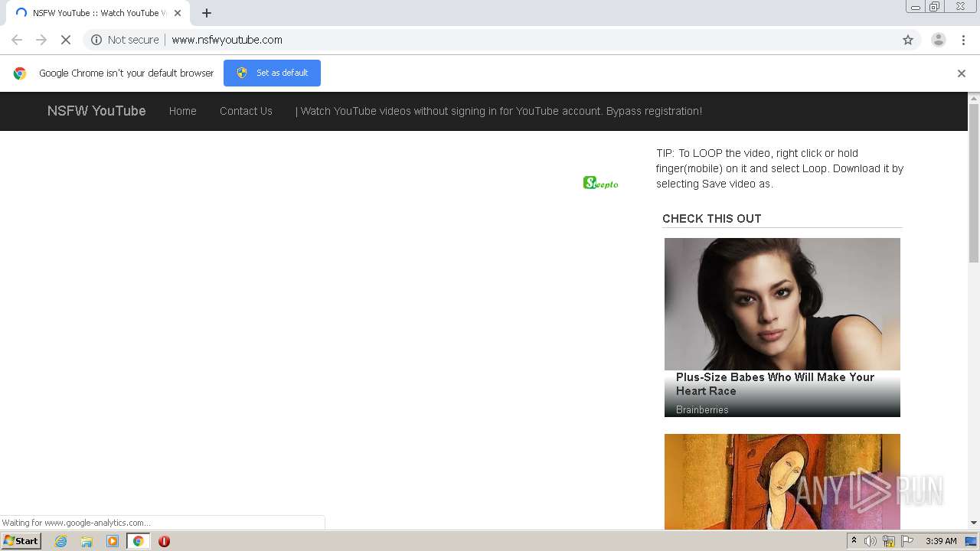Close the NSFW YouTube tab
This screenshot has height=551, width=980.
pyautogui.click(x=178, y=13)
